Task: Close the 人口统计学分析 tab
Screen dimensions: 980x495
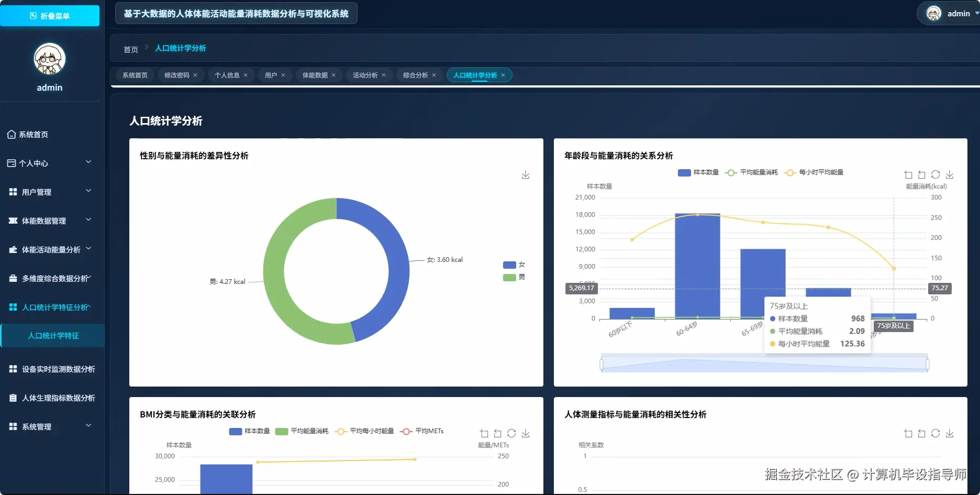Action: (x=503, y=75)
